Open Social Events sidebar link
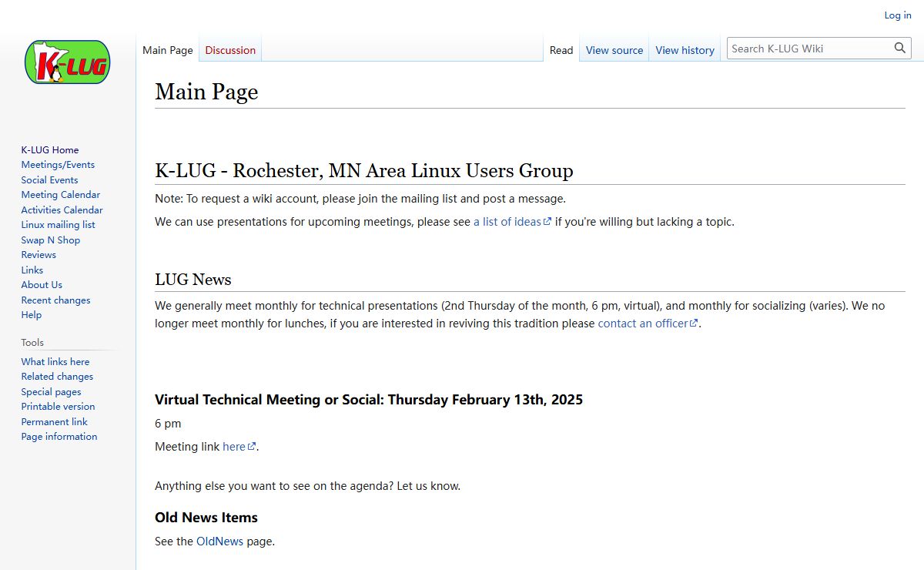The width and height of the screenshot is (924, 570). tap(49, 179)
